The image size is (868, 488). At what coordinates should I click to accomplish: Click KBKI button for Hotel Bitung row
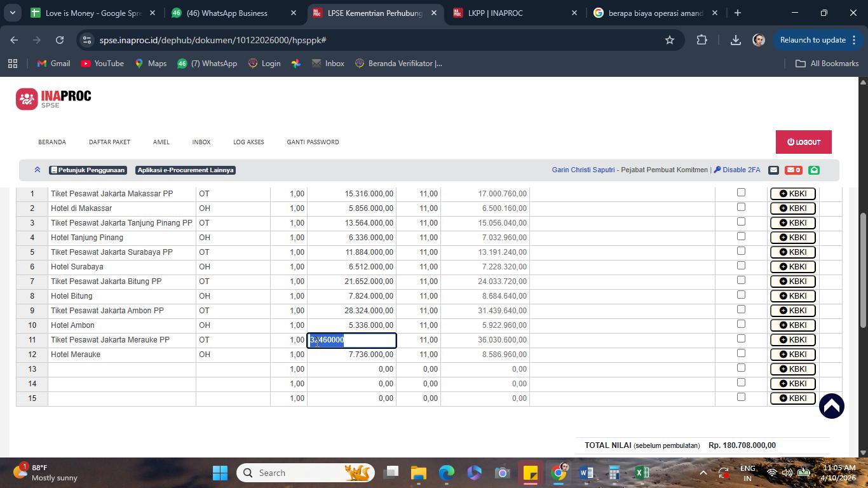point(792,295)
